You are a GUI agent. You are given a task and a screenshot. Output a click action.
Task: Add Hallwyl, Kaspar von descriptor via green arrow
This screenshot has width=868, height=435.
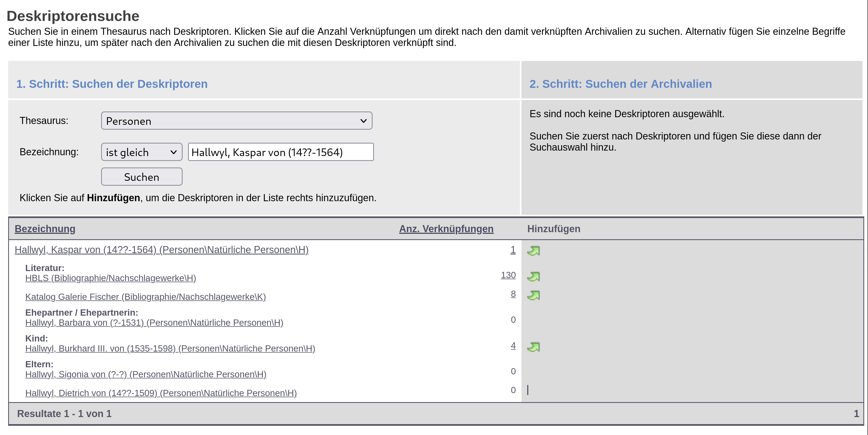[533, 251]
